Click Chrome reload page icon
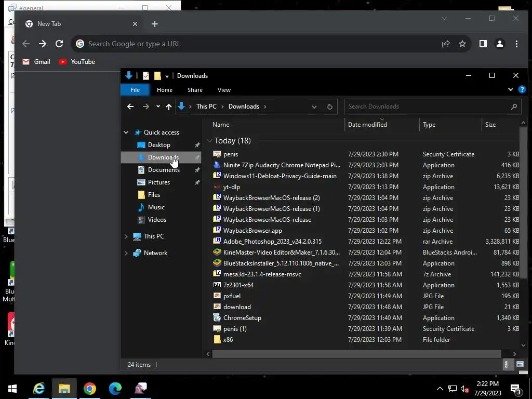Screen dimensions: 532x399 click(59, 44)
